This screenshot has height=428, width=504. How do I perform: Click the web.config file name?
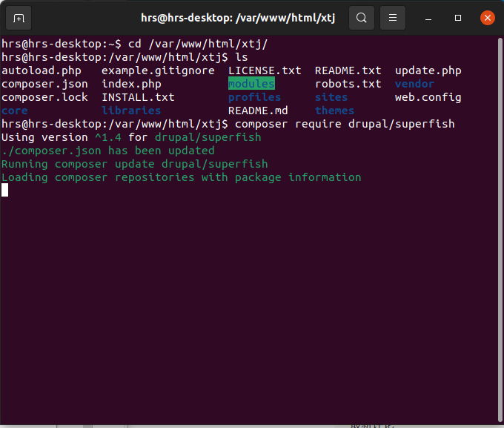click(428, 97)
